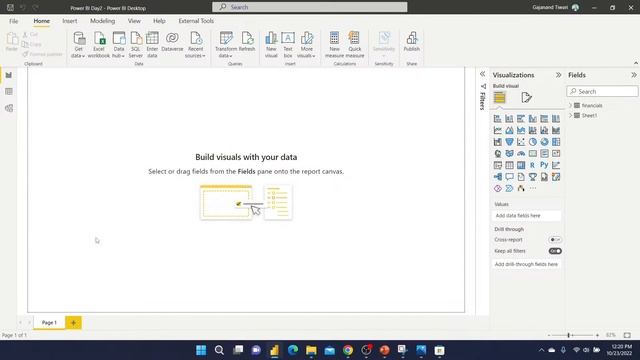Click the Add data fields here well
Image resolution: width=640 pixels, height=360 pixels.
[526, 216]
